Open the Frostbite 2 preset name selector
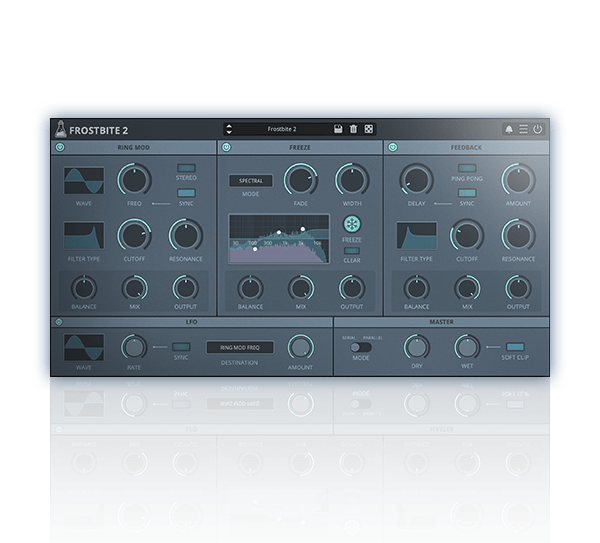 point(282,129)
